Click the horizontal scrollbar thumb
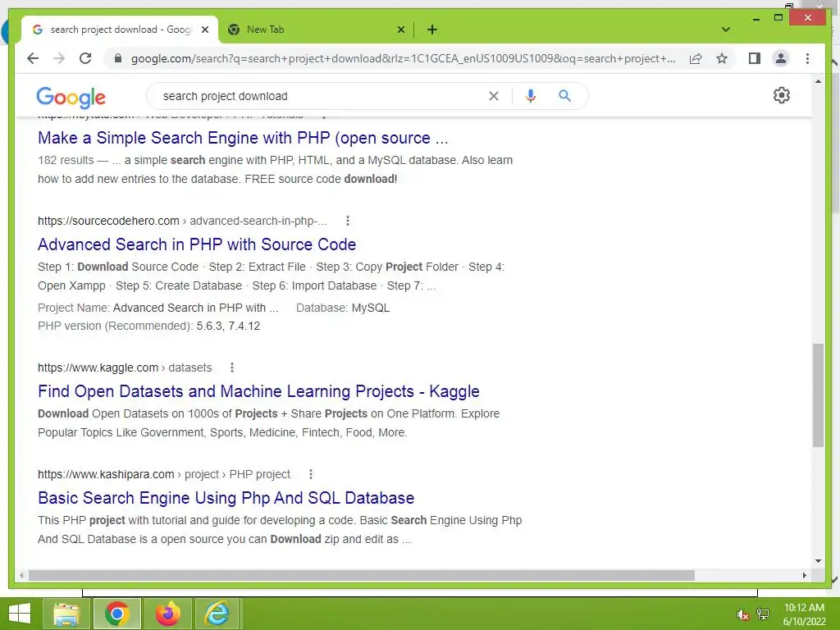This screenshot has height=630, width=840. (x=362, y=575)
